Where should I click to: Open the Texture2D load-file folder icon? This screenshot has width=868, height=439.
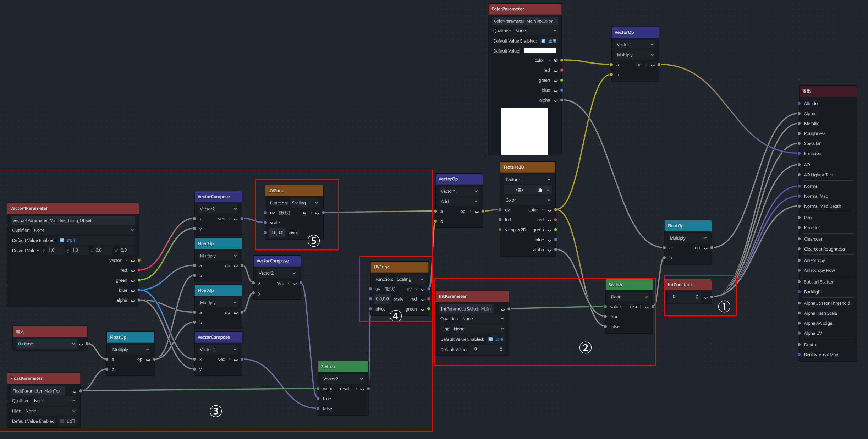click(540, 190)
